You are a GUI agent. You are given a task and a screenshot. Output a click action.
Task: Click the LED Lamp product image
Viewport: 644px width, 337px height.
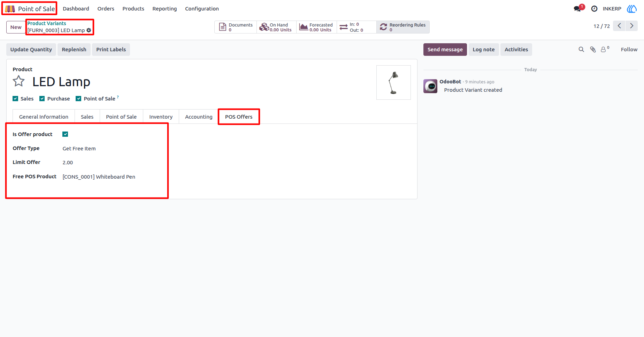(393, 83)
